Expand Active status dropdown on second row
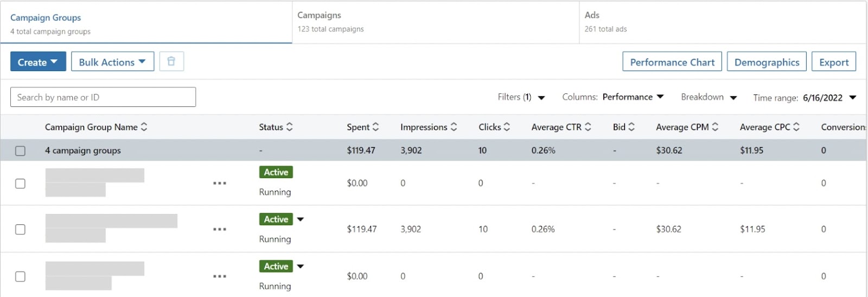 pyautogui.click(x=301, y=219)
